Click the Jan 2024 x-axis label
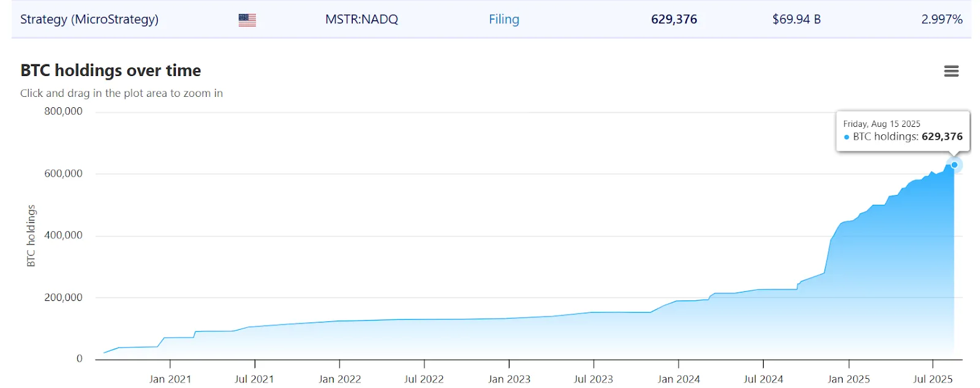 pos(679,379)
